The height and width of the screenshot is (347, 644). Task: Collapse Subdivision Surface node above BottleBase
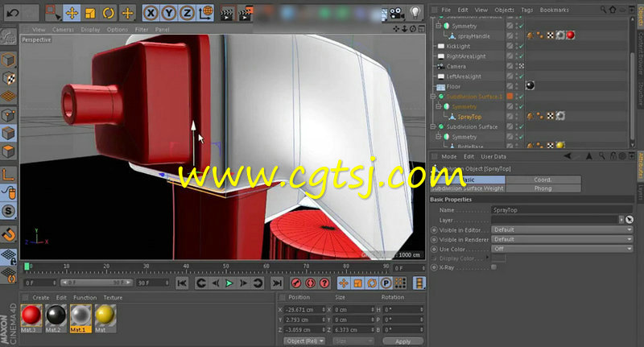(x=433, y=127)
